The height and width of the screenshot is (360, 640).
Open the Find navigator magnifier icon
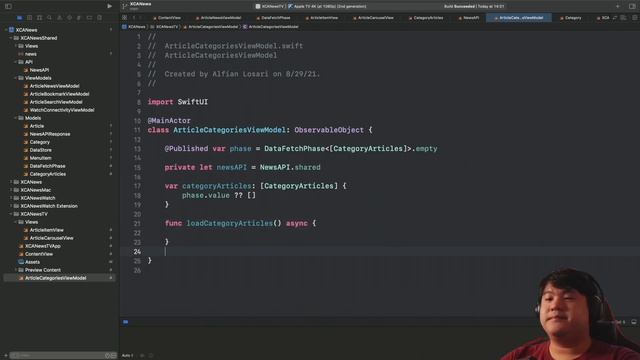(x=49, y=18)
